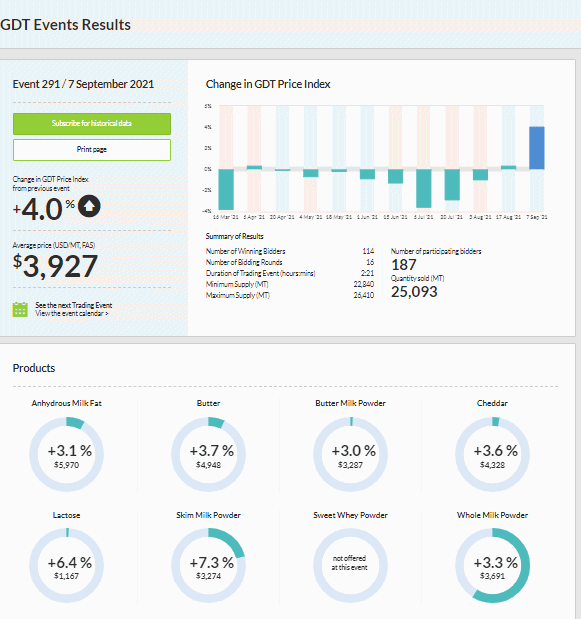Open the Skim Milk Powder donut chart
The image size is (581, 619).
coord(208,566)
